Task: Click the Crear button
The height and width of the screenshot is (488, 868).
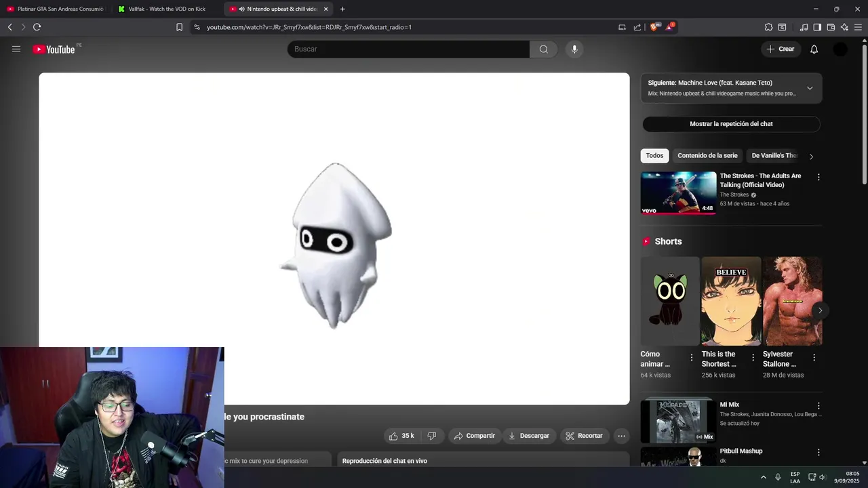Action: tap(781, 49)
